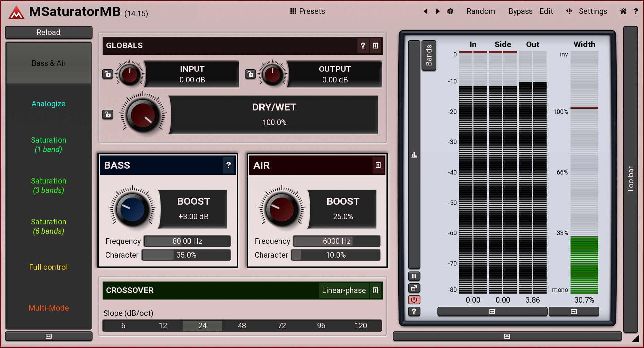Open the Presets browser
The width and height of the screenshot is (644, 348).
pyautogui.click(x=307, y=11)
